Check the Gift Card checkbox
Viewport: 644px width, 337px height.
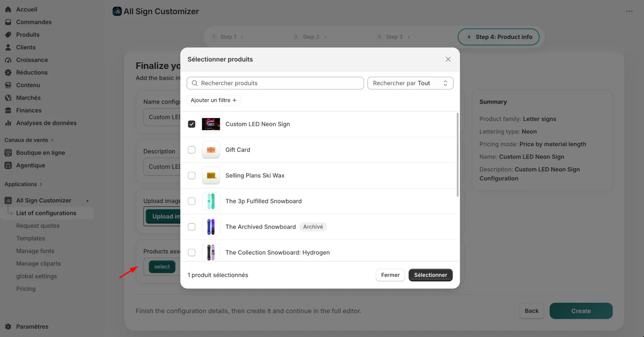point(192,150)
